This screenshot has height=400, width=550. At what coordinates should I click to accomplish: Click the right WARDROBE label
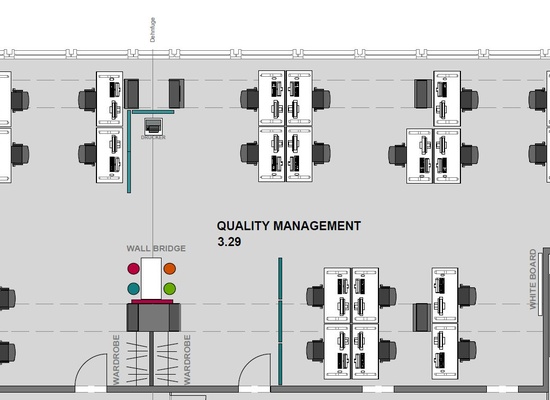pyautogui.click(x=187, y=360)
